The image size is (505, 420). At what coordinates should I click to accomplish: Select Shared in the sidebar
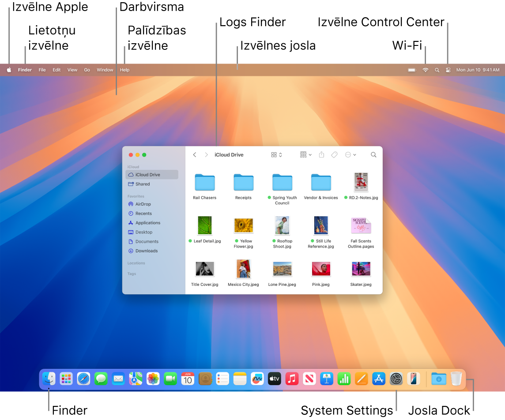click(x=152, y=184)
